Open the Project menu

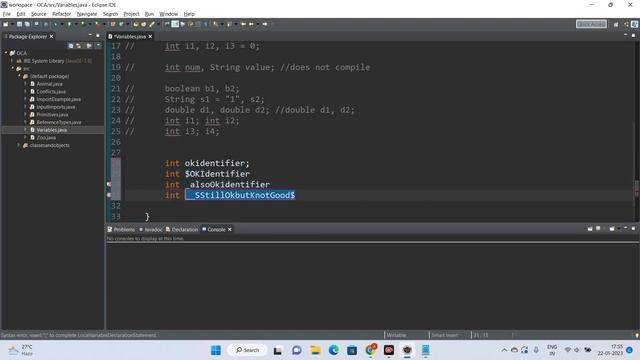[x=131, y=14]
